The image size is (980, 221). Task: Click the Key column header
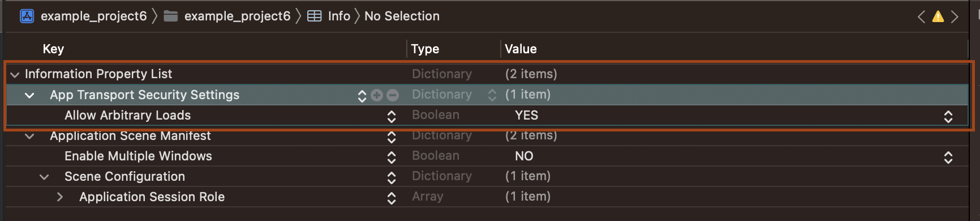(53, 49)
